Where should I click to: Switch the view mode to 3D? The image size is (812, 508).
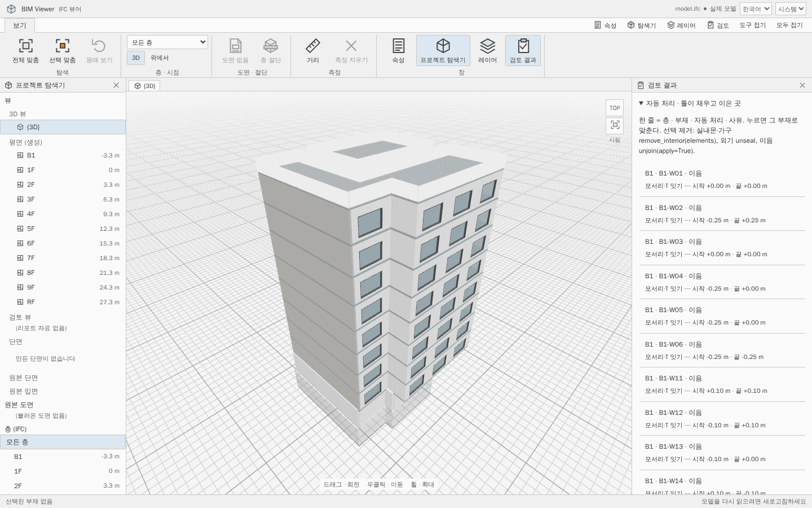coord(136,58)
